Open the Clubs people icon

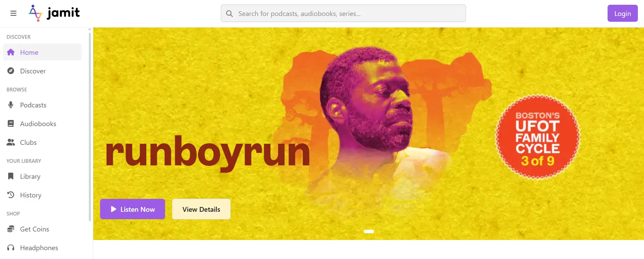pos(11,142)
